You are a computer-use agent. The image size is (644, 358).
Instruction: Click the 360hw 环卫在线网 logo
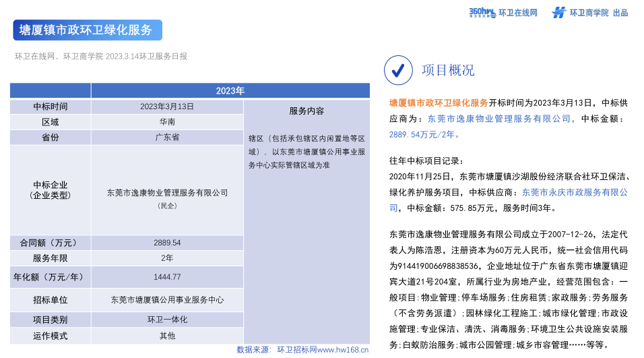(x=503, y=13)
